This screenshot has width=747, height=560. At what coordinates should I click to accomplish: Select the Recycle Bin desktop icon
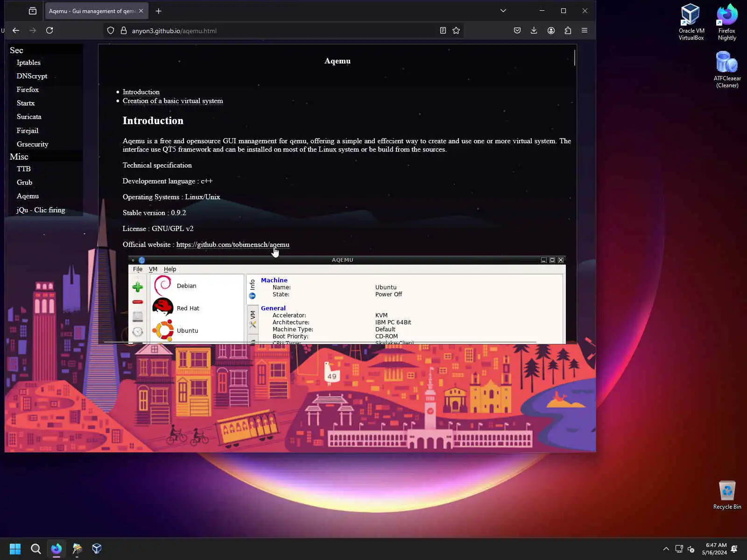(x=727, y=495)
